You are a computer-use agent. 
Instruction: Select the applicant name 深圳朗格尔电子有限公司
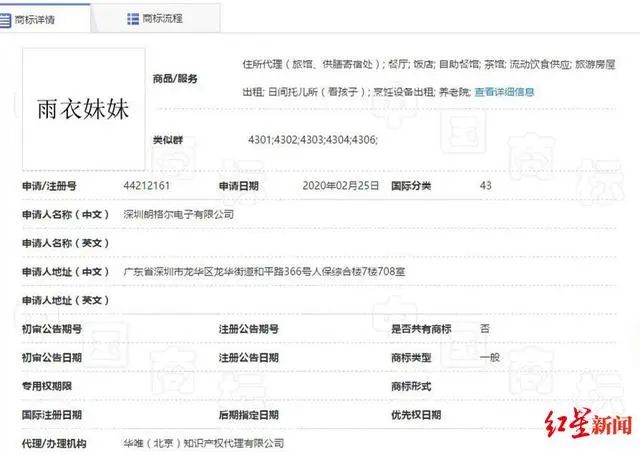tap(178, 214)
